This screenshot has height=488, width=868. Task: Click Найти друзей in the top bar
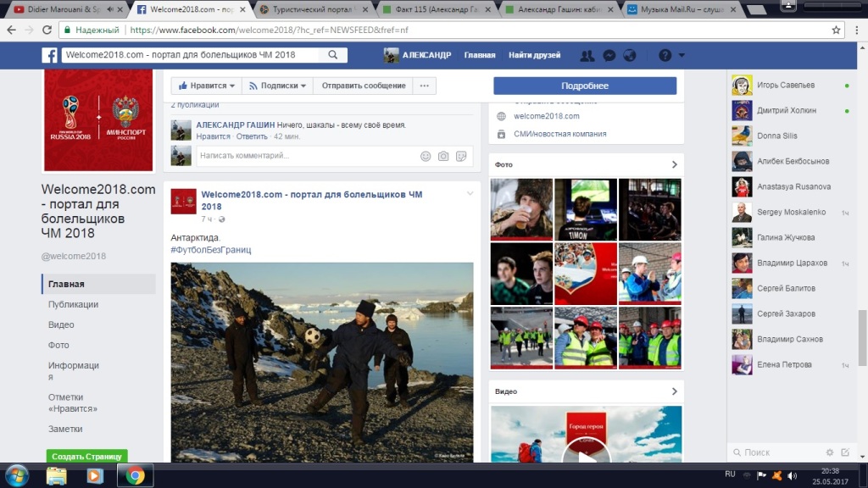(534, 55)
